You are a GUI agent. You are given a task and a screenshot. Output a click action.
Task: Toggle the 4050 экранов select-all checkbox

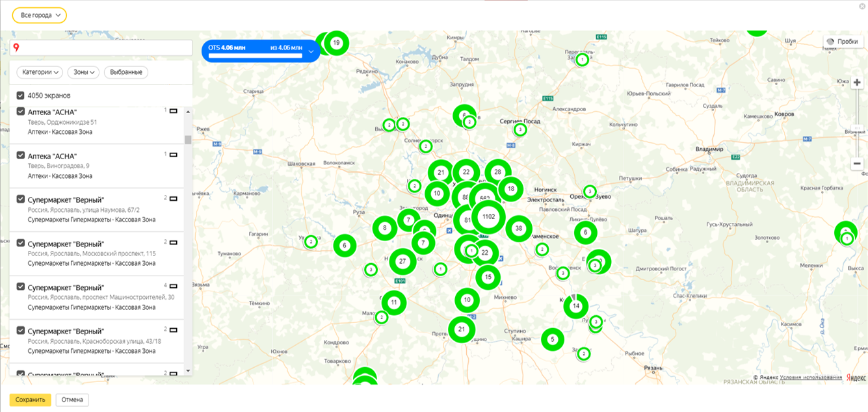click(x=21, y=96)
